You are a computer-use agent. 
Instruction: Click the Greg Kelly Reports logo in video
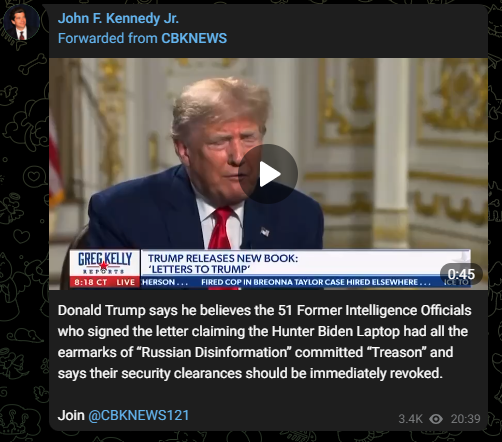[105, 263]
